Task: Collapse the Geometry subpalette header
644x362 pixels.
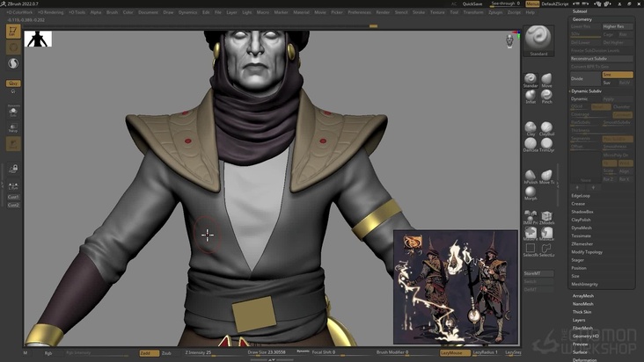Action: pyautogui.click(x=582, y=19)
